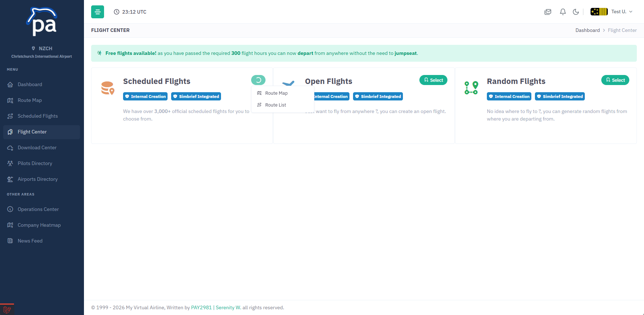Open the Laravel debug bar icon
Viewport: 644px width, 315px height.
point(7,309)
